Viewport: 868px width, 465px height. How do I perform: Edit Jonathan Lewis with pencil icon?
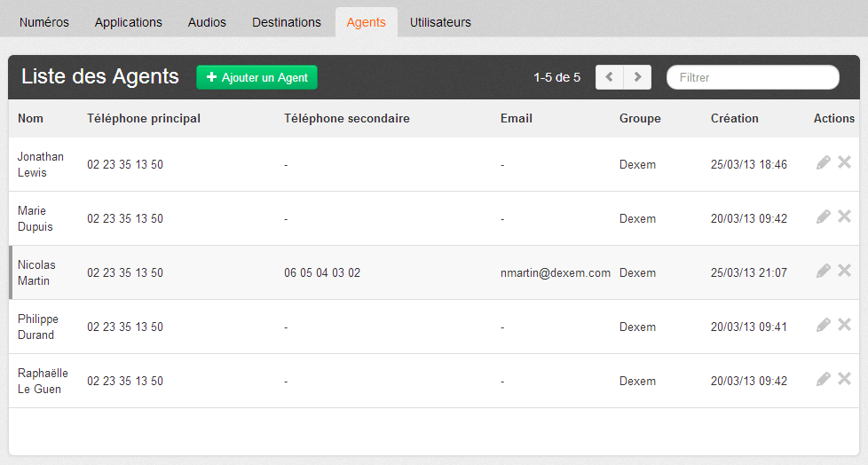[824, 162]
